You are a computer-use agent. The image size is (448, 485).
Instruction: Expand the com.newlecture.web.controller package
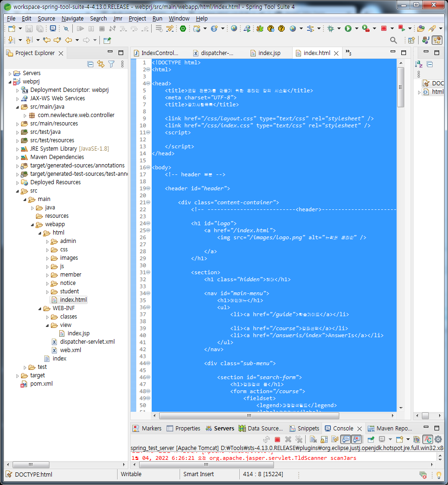25,116
